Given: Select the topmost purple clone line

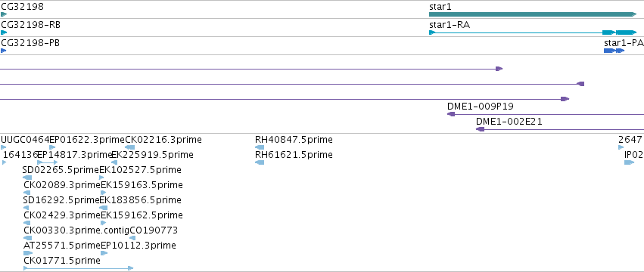Looking at the screenshot, I should (251, 69).
